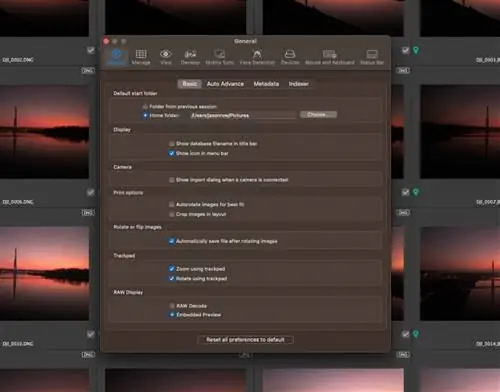This screenshot has width=500, height=392.
Task: Select the Face Detection preferences icon
Action: (x=257, y=57)
